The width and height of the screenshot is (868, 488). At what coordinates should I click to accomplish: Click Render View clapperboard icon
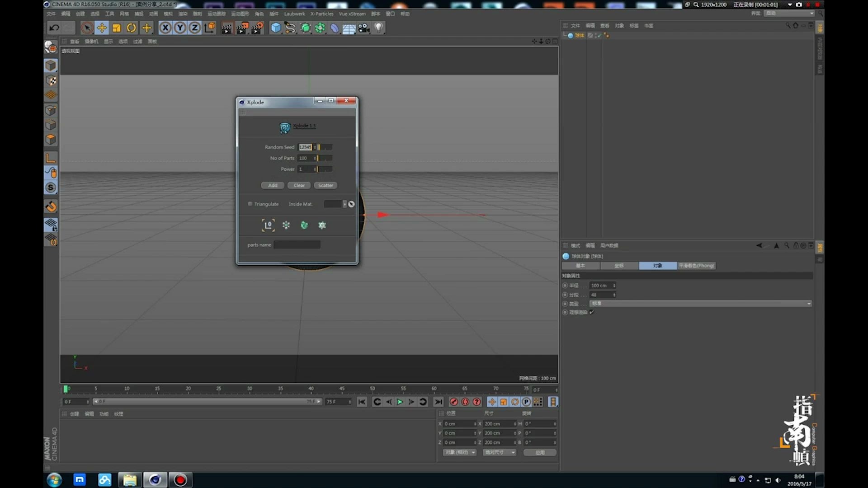click(226, 28)
